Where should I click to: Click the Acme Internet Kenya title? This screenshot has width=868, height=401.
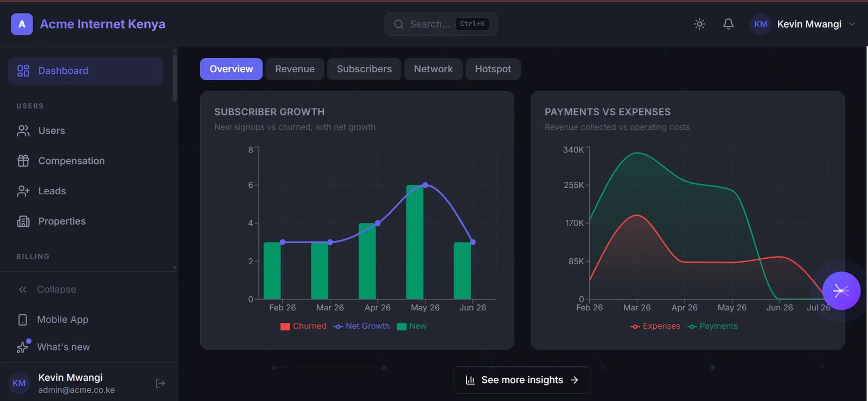pyautogui.click(x=103, y=24)
